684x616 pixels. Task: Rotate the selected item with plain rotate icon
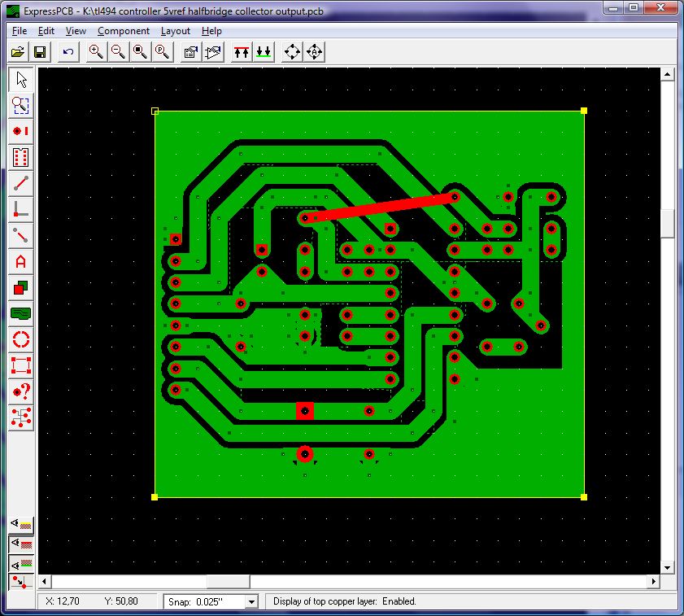[292, 52]
